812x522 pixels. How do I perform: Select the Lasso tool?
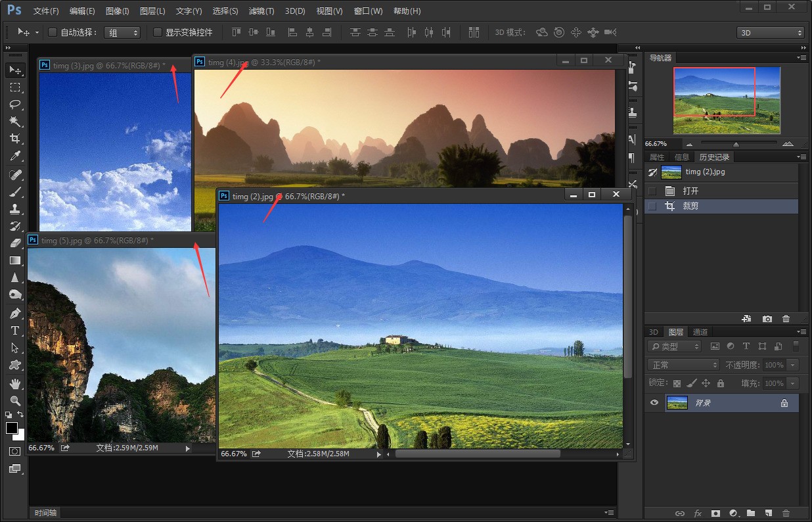click(x=15, y=105)
